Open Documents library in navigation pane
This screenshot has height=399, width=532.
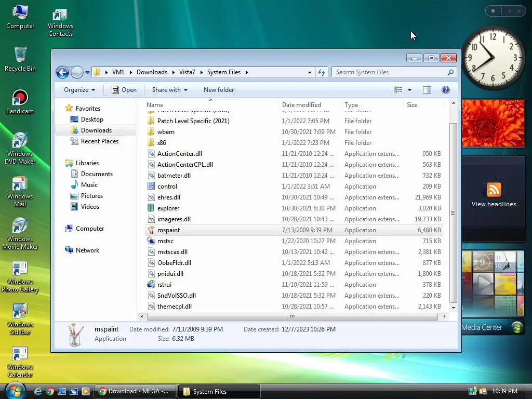coord(97,174)
